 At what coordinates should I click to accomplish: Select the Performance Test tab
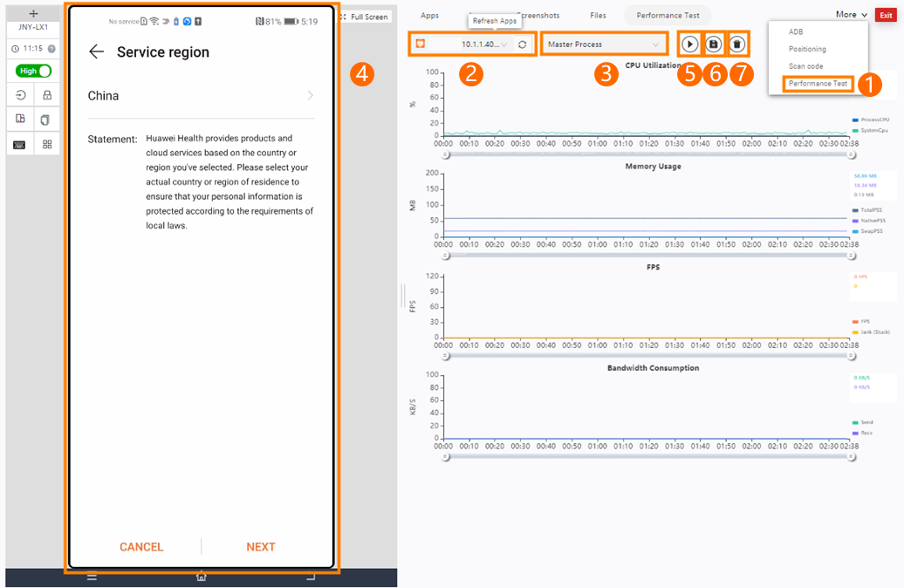[668, 16]
